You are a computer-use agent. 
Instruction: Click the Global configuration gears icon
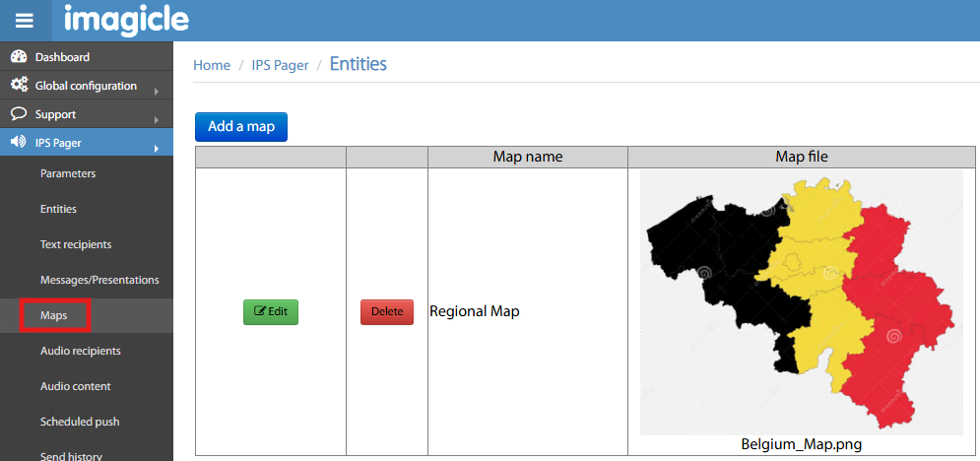(x=19, y=86)
